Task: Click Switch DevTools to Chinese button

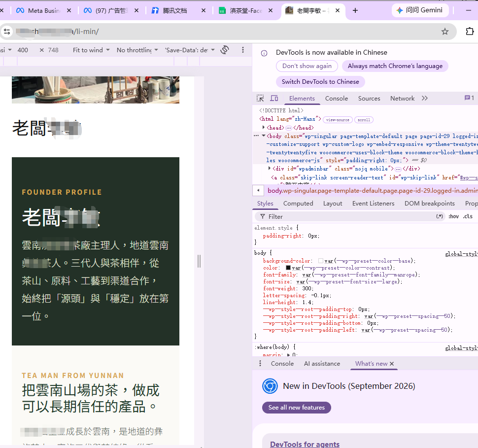Action: (320, 81)
